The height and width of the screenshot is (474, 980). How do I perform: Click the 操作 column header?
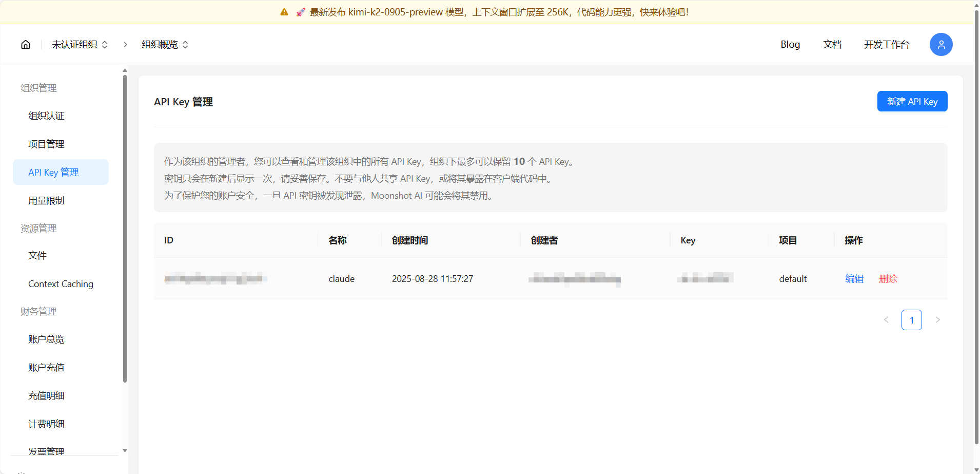[x=854, y=240]
